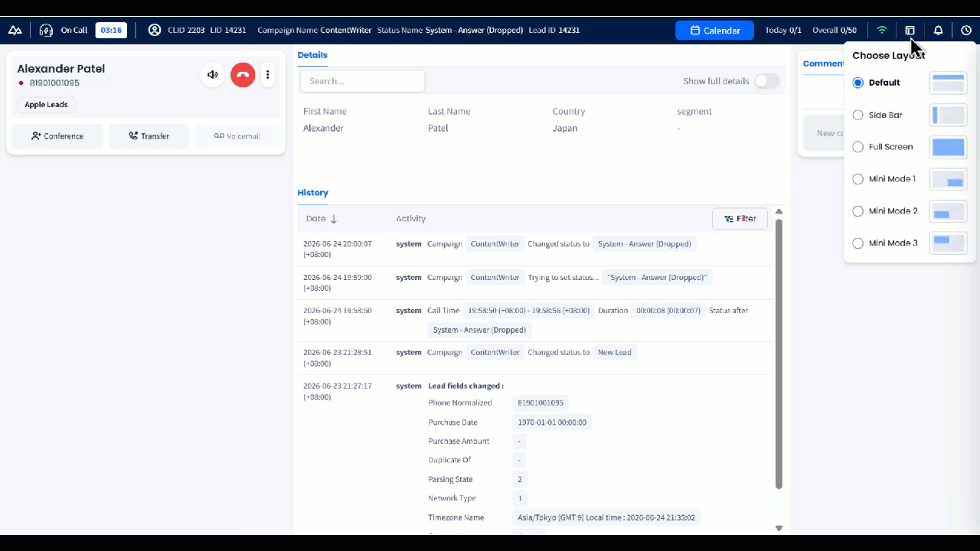Select the Full Screen layout radio button
The image size is (980, 551).
point(857,147)
